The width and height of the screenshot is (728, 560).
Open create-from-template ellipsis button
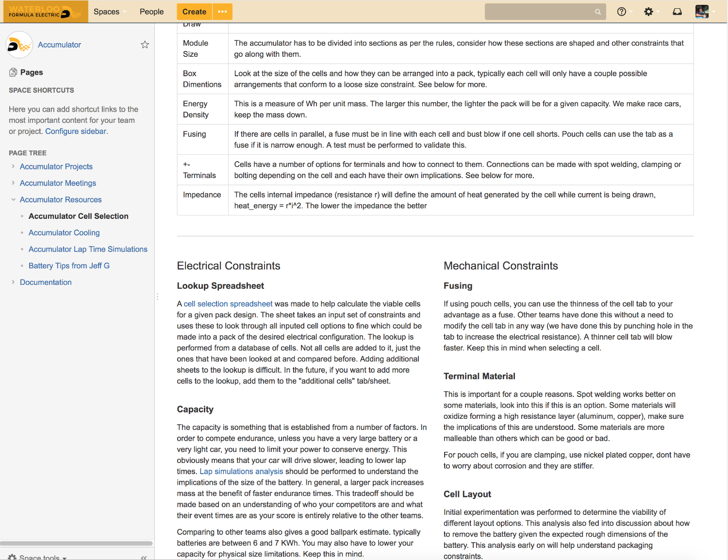pos(223,12)
